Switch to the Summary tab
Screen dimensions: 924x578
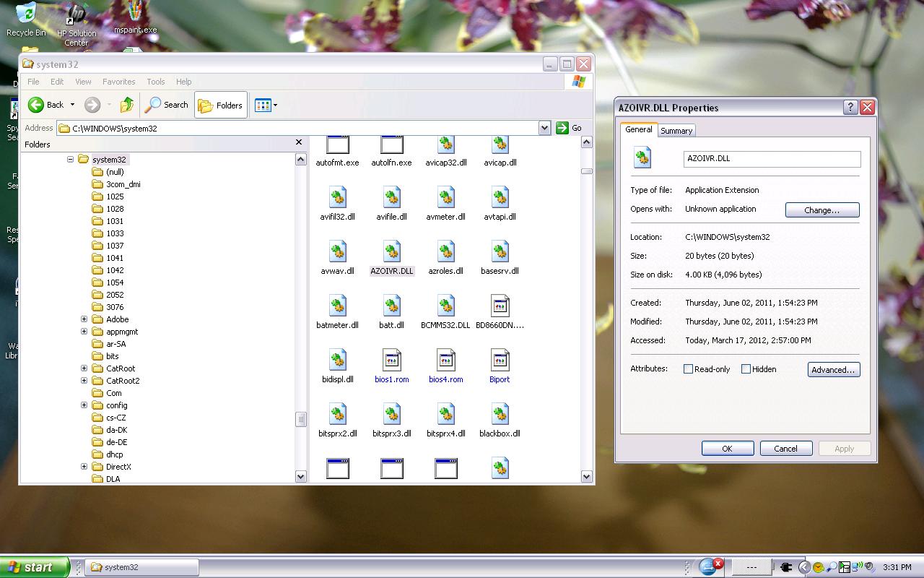coord(676,131)
